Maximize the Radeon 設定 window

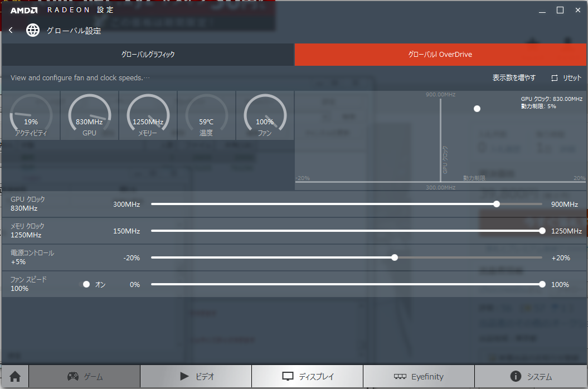tap(560, 11)
